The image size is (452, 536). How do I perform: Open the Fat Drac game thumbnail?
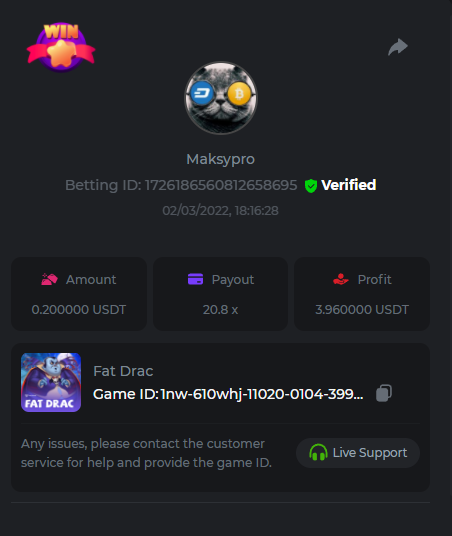tap(51, 382)
